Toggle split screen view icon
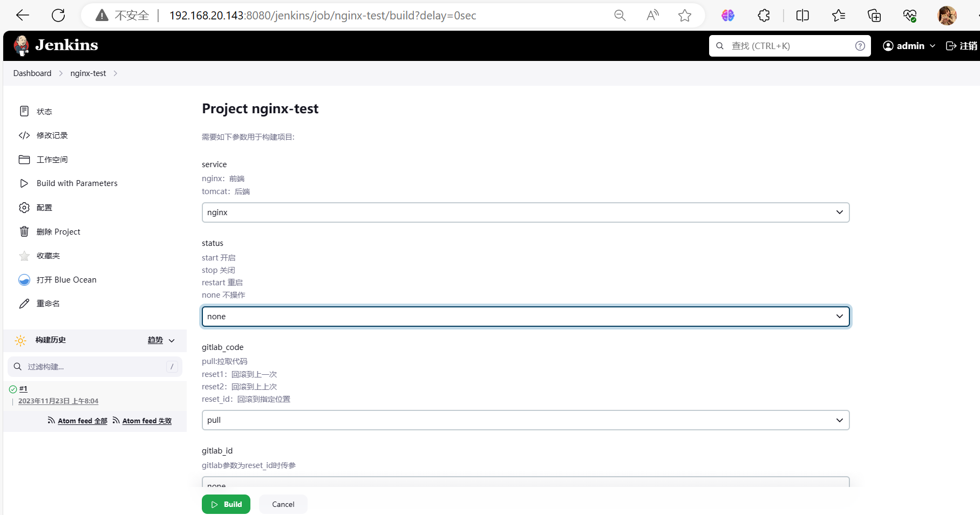The image size is (980, 515). (802, 16)
